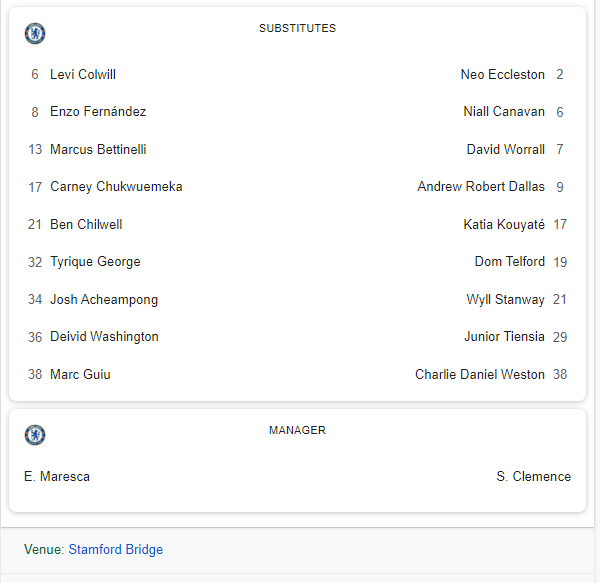
Task: Open Deivid Washington's entry
Action: pos(104,337)
